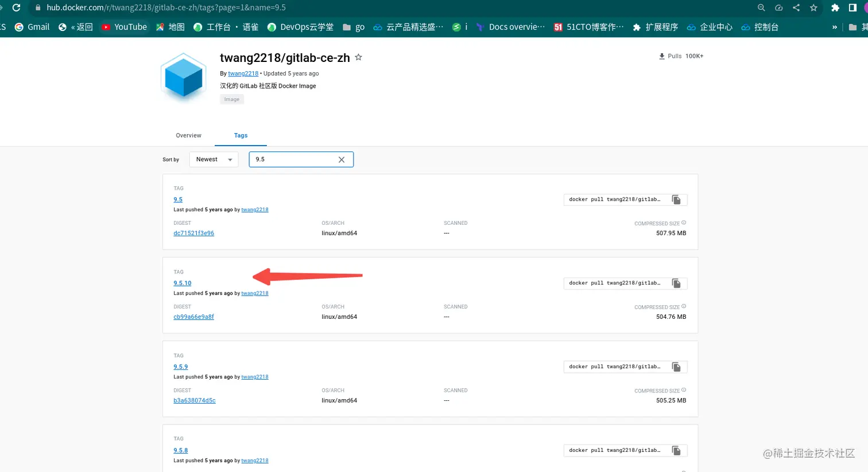Screen dimensions: 868x472
Task: Select linux/amd64 text for tag 9.5
Action: tap(339, 233)
